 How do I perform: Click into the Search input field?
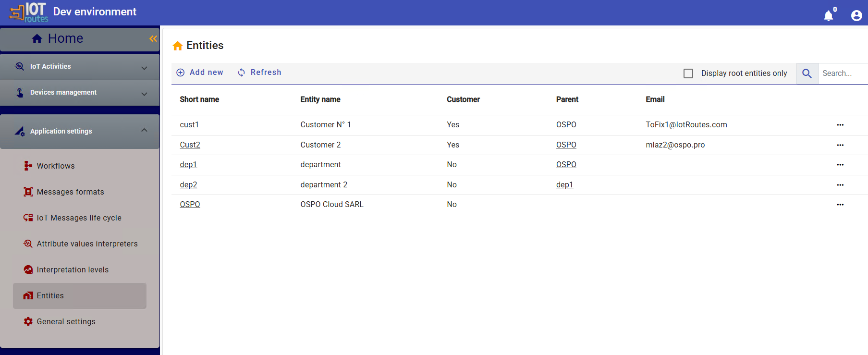click(842, 73)
